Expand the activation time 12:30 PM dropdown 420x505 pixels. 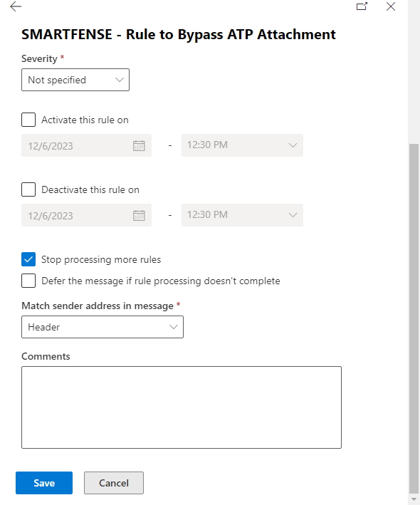[242, 145]
